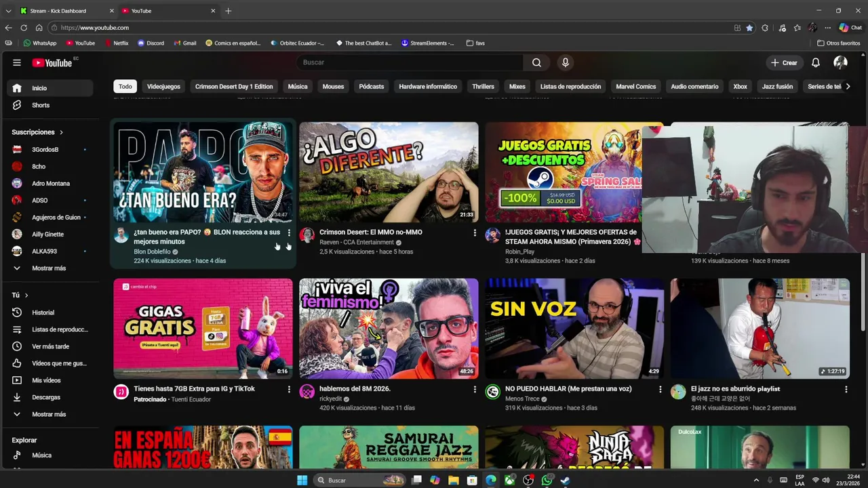Select the Hardware informático chip
868x488 pixels.
coord(428,87)
